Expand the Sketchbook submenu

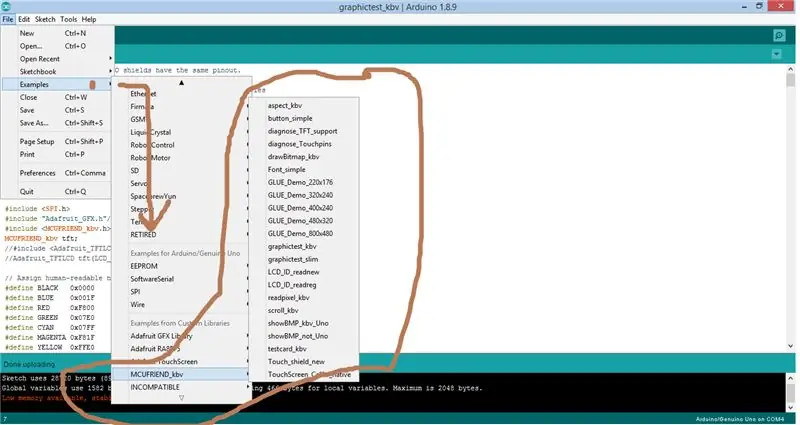[x=58, y=71]
